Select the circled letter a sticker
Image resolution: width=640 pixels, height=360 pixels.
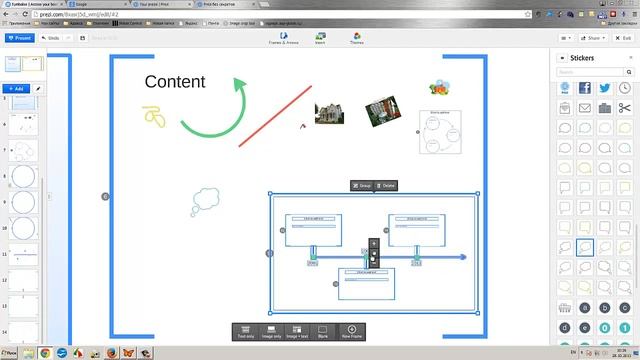tap(584, 308)
